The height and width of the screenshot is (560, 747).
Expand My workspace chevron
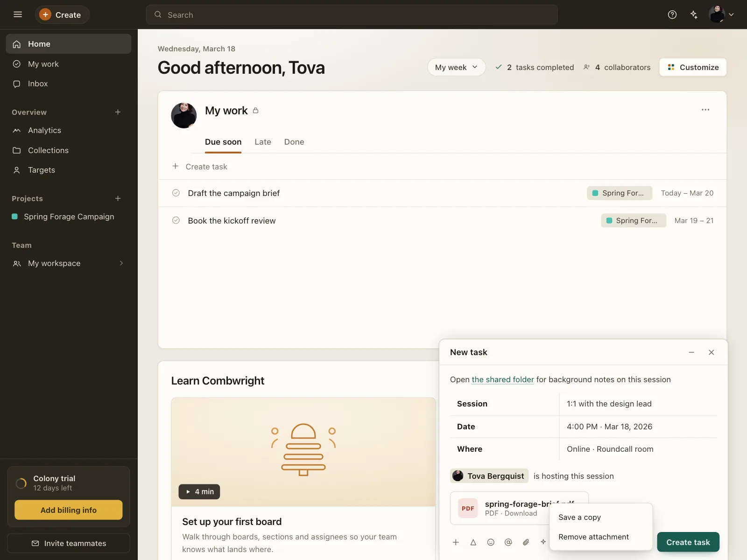121,263
